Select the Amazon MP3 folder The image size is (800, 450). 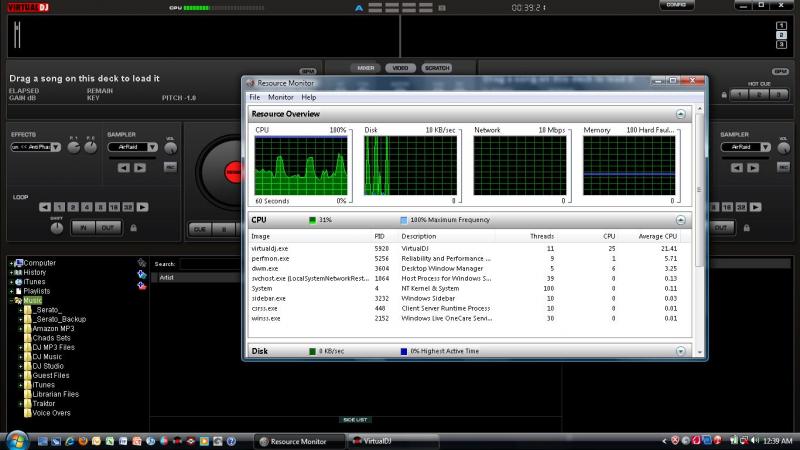click(53, 329)
